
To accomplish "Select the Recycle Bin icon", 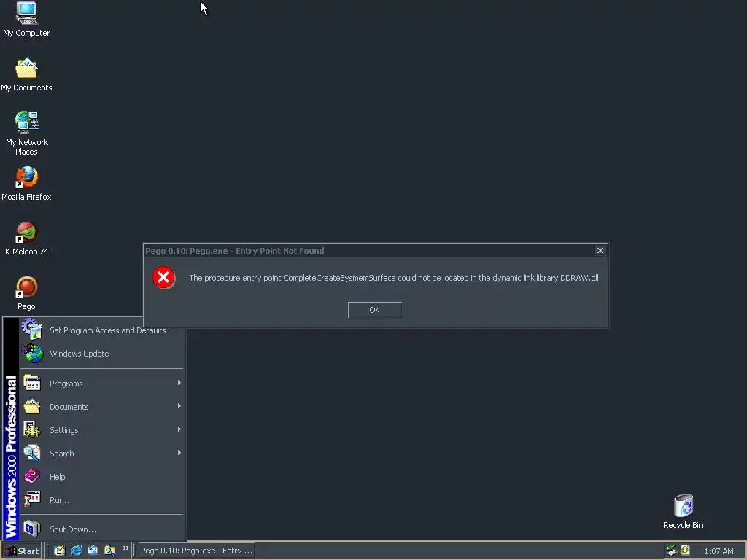I will pos(683,511).
